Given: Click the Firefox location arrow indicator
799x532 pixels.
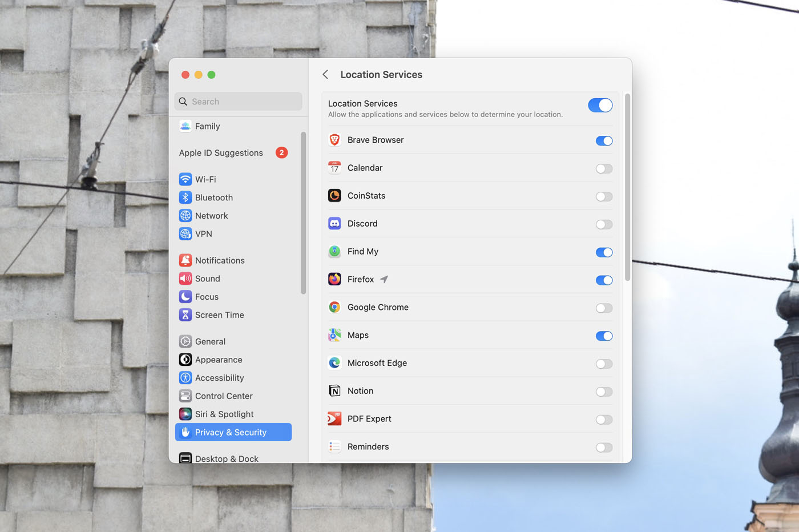Looking at the screenshot, I should pyautogui.click(x=384, y=279).
